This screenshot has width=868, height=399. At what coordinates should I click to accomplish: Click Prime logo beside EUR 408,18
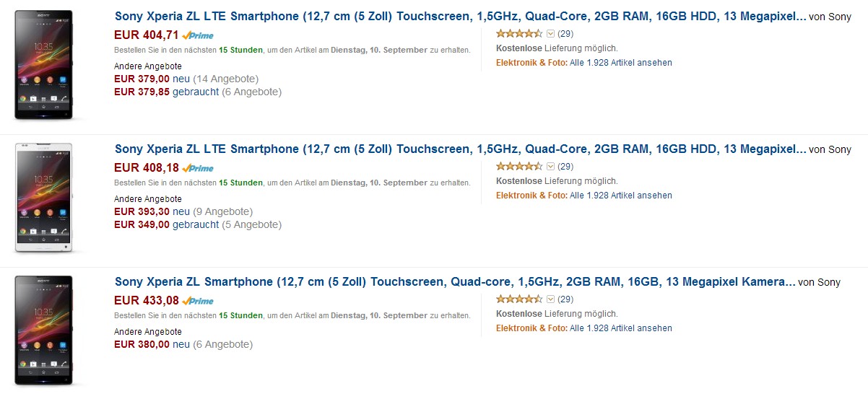[x=198, y=167]
